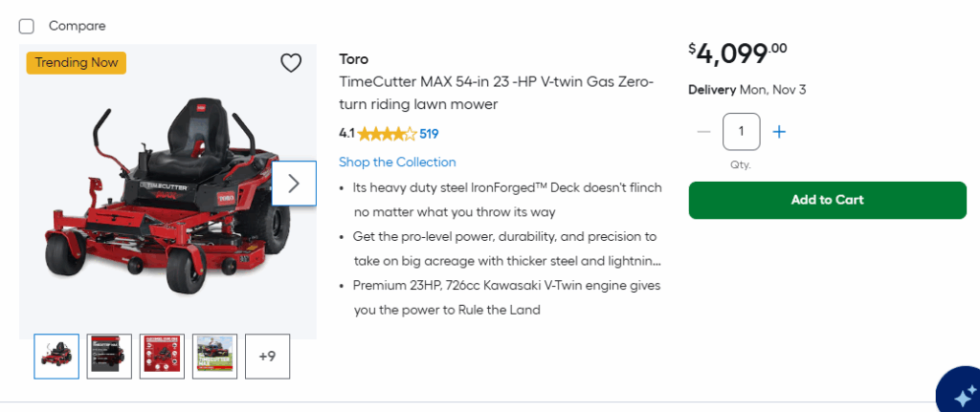Viewport: 980px width, 412px height.
Task: Click the TimeCutter MAX product title
Action: pyautogui.click(x=496, y=93)
